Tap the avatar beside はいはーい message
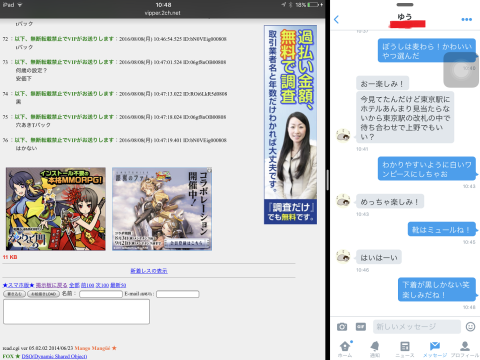This screenshot has width=480, height=360. coord(343,257)
